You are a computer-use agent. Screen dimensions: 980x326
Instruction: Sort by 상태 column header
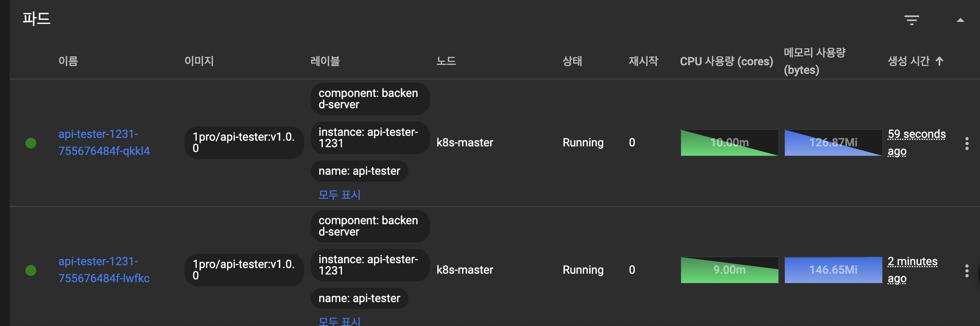[x=572, y=61]
